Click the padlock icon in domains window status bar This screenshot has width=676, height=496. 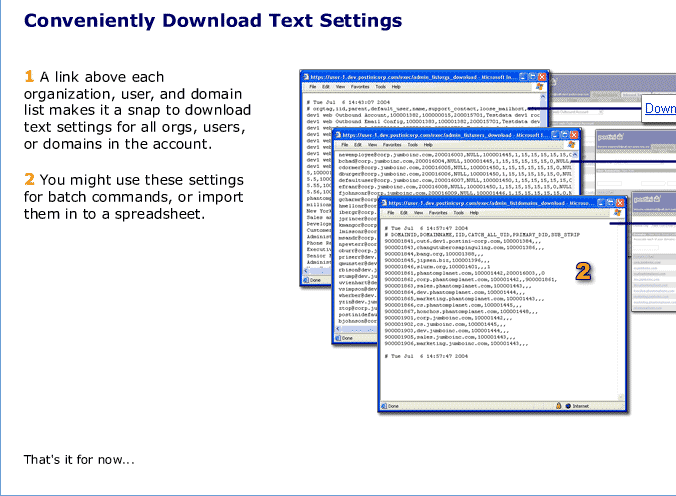tap(558, 406)
